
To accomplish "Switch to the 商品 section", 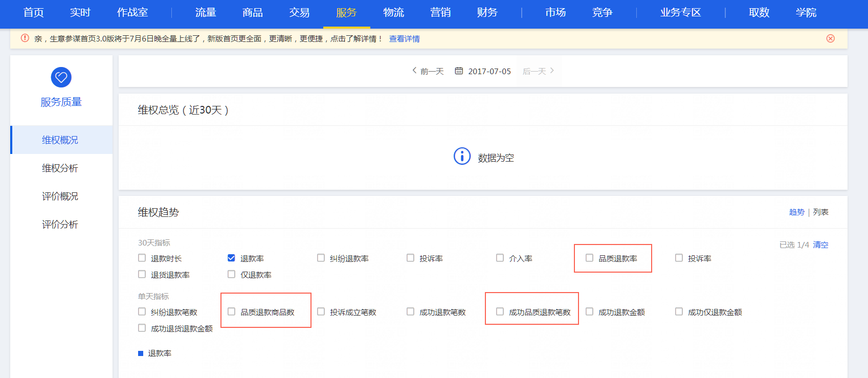I will tap(253, 12).
